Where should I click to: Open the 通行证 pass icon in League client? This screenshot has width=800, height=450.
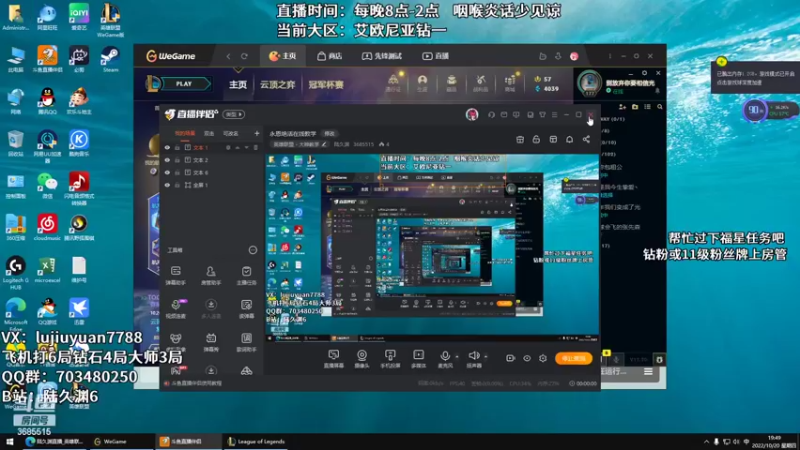click(393, 83)
